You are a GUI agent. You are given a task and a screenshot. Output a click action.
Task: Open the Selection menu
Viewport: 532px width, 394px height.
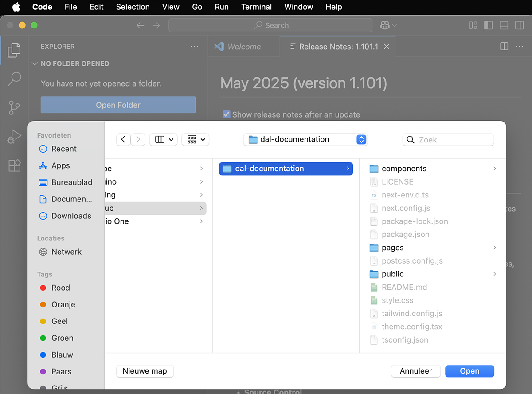pos(133,7)
